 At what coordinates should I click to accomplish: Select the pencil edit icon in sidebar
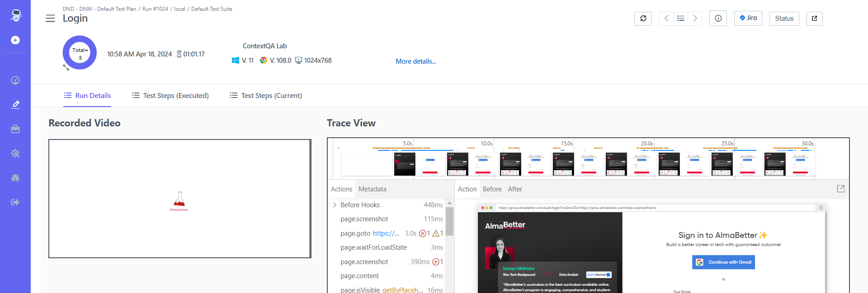[x=15, y=104]
